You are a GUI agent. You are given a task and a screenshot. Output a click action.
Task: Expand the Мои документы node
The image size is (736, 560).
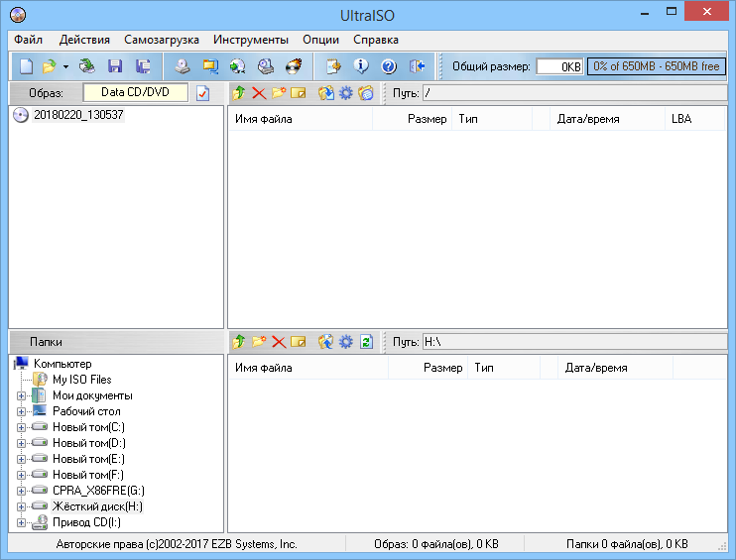(x=21, y=395)
